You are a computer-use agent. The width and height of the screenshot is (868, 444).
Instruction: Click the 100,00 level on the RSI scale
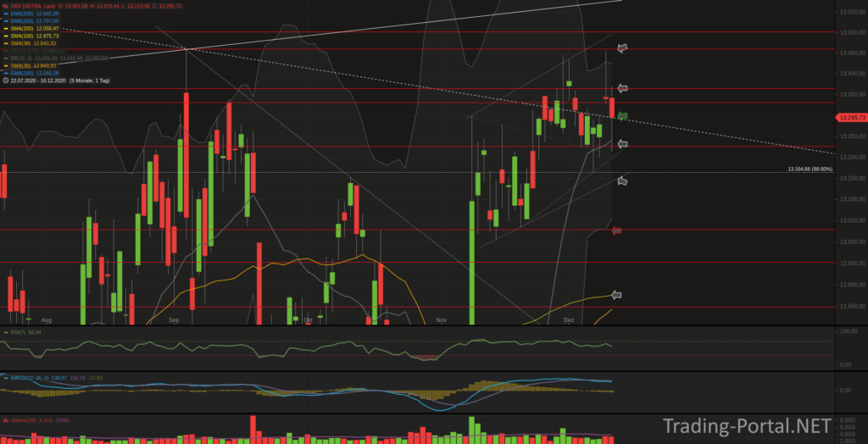coord(849,331)
